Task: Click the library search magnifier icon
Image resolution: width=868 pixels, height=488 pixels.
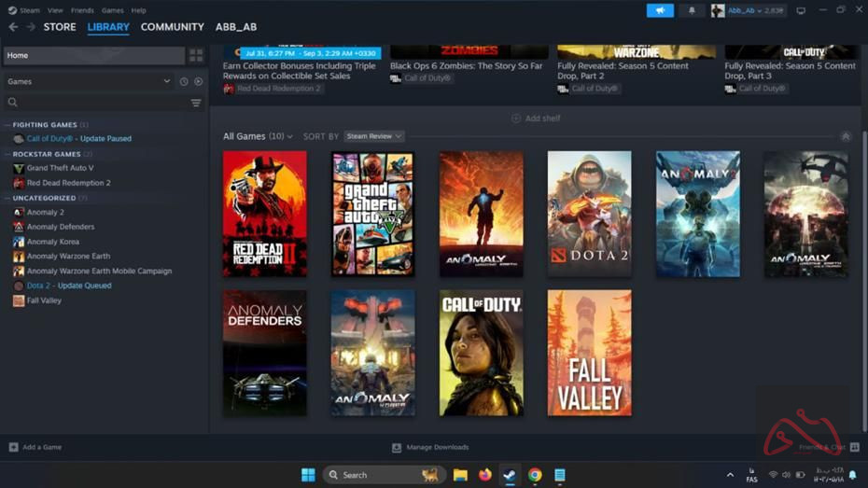Action: [x=13, y=103]
